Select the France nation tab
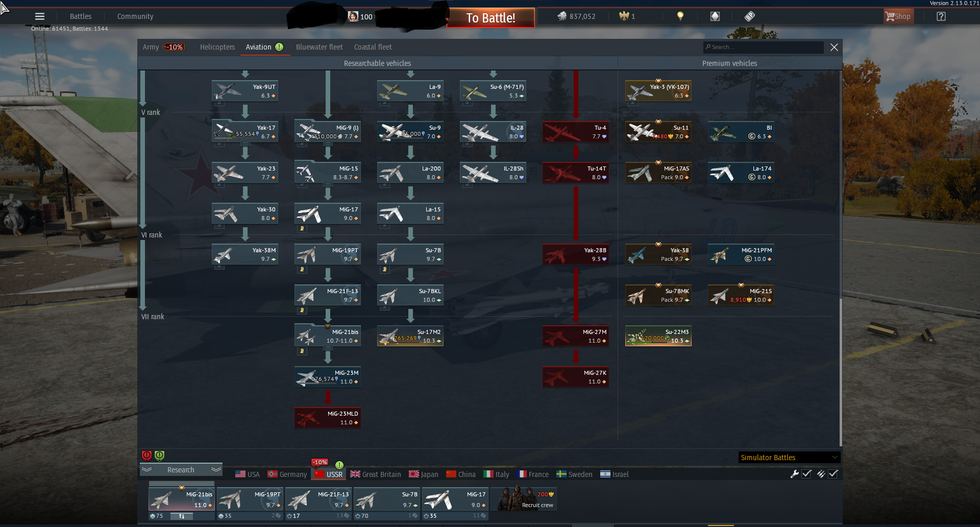980x527 pixels. [532, 474]
